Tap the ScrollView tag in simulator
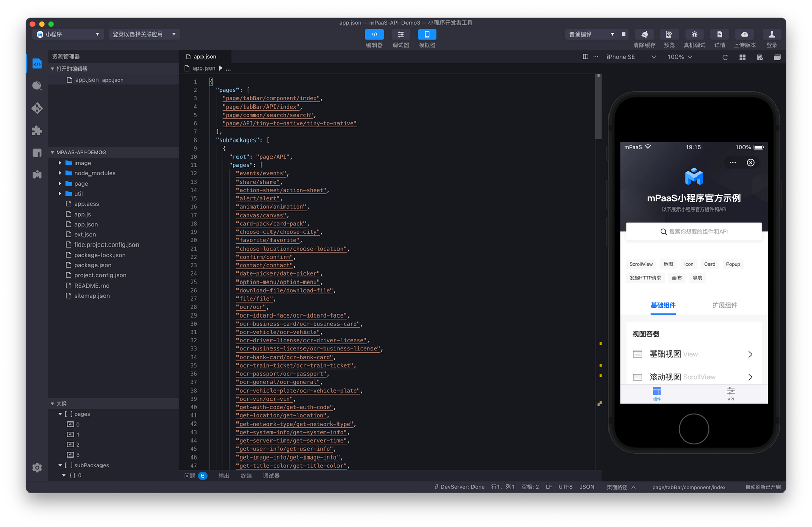 click(x=641, y=264)
